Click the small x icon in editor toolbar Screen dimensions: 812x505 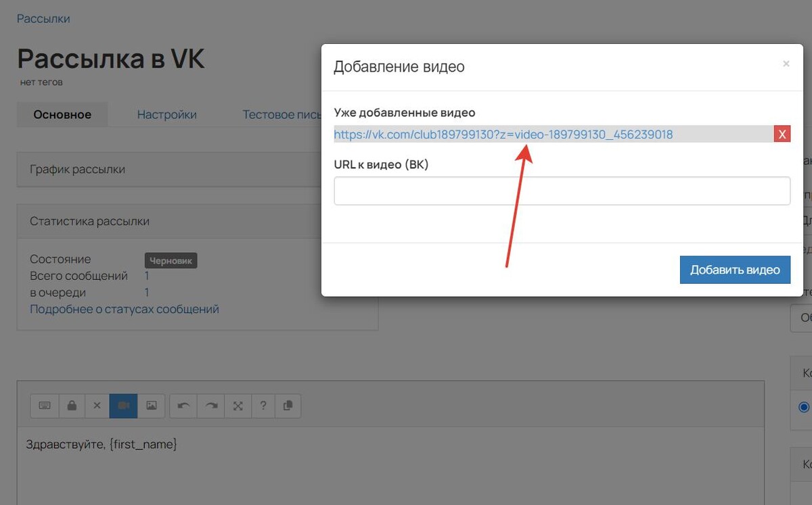97,406
